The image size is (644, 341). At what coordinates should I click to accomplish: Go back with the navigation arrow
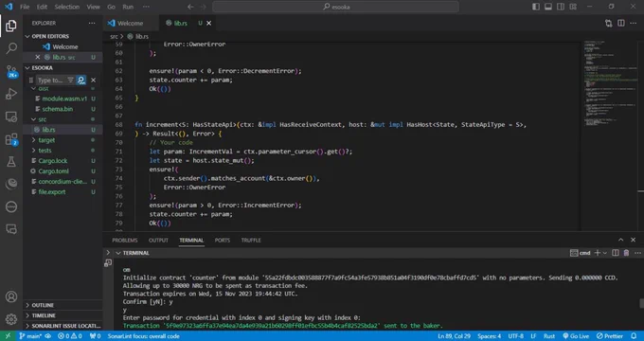coord(190,7)
